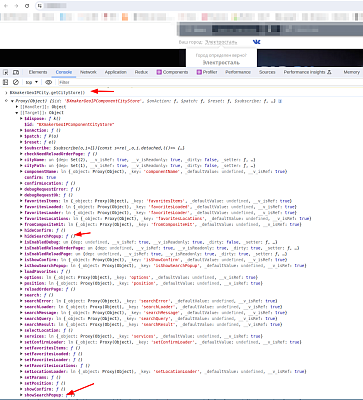The width and height of the screenshot is (363, 400).
Task: Switch to the Elements tab
Action: pyautogui.click(x=38, y=72)
